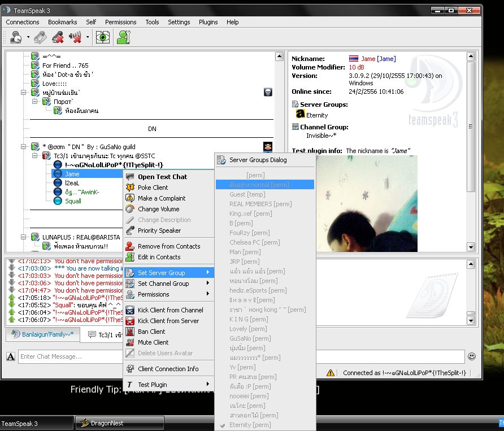Toggle FouRzy [perm] server group
This screenshot has height=431, width=504.
point(265,233)
